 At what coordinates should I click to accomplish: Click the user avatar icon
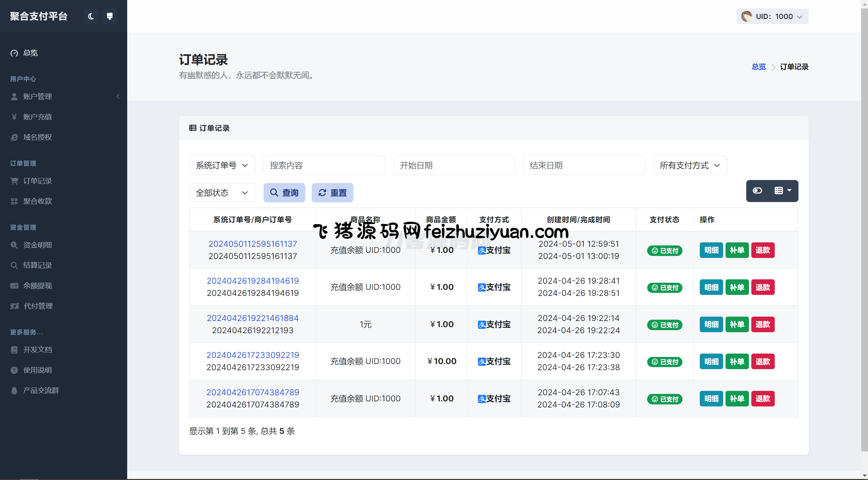746,16
